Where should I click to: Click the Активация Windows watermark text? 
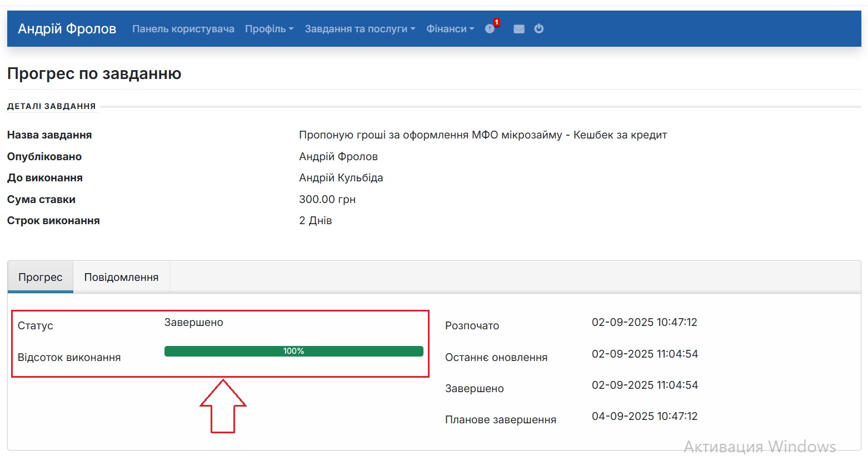click(760, 446)
